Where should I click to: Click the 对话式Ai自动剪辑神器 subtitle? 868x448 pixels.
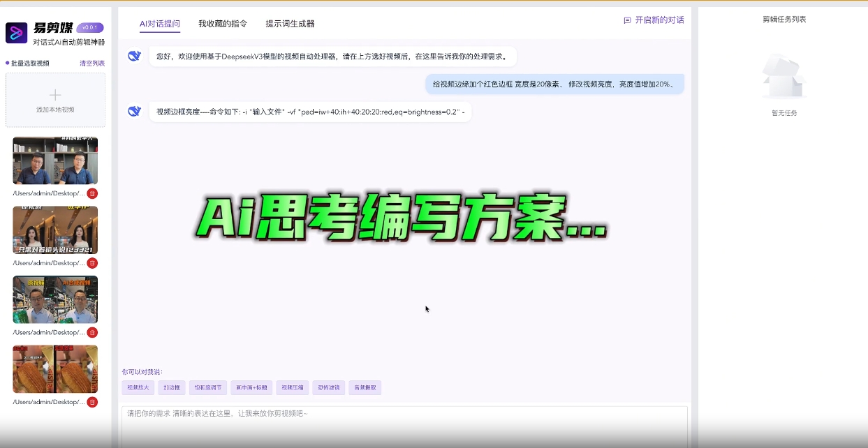[x=68, y=43]
